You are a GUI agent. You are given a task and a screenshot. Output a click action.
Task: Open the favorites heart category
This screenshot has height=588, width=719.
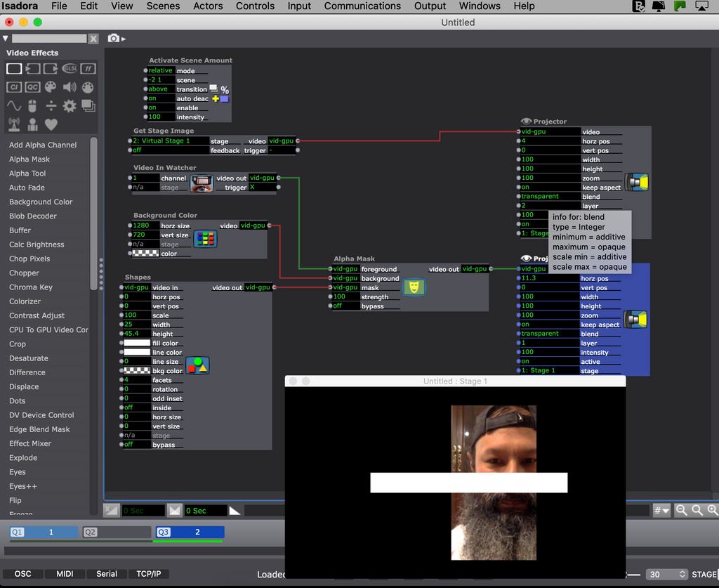(51, 124)
